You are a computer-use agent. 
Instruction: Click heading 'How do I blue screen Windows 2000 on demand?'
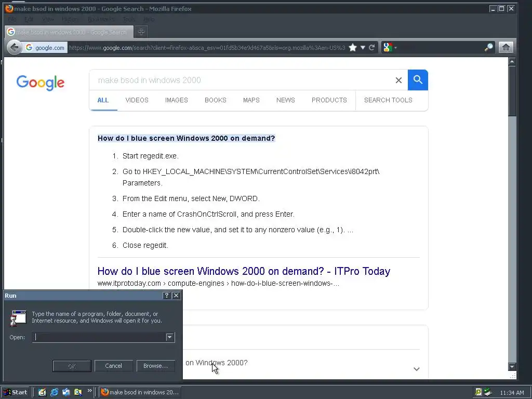tap(187, 138)
